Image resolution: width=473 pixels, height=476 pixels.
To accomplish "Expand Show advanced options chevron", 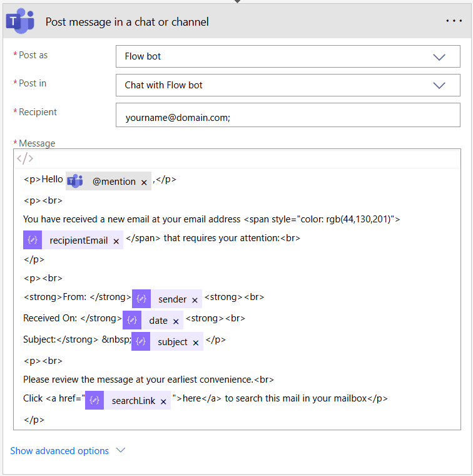I will [121, 450].
